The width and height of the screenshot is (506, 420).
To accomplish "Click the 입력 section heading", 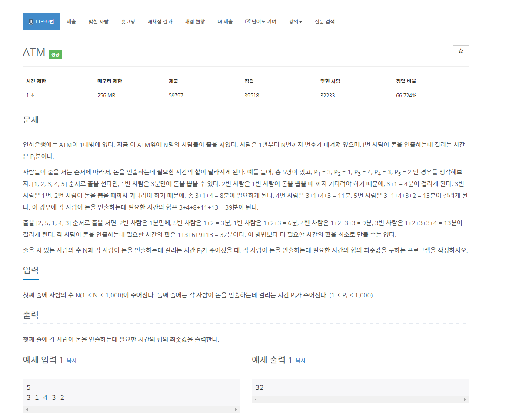I will tap(31, 270).
